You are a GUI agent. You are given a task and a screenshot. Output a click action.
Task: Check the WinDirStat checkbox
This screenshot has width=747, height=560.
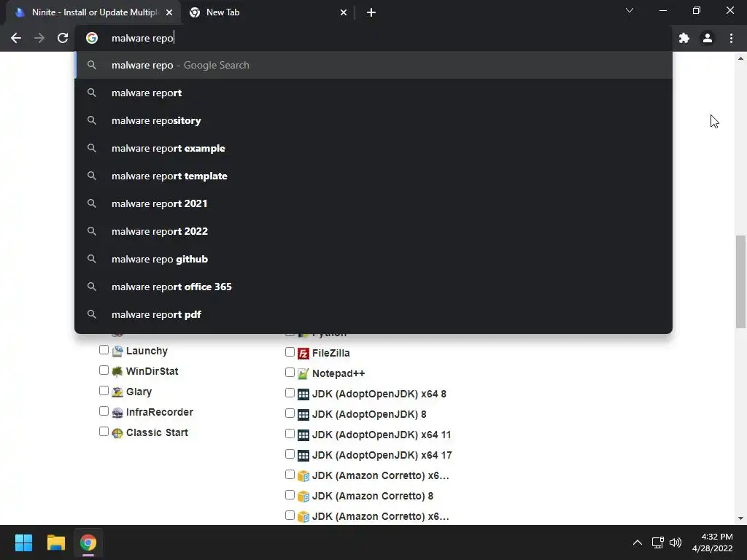(104, 370)
